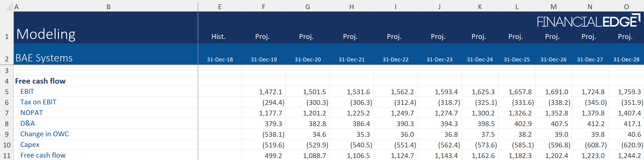Image resolution: width=644 pixels, height=160 pixels.
Task: Click the Select All corner triangle
Action: pyautogui.click(x=9, y=7)
